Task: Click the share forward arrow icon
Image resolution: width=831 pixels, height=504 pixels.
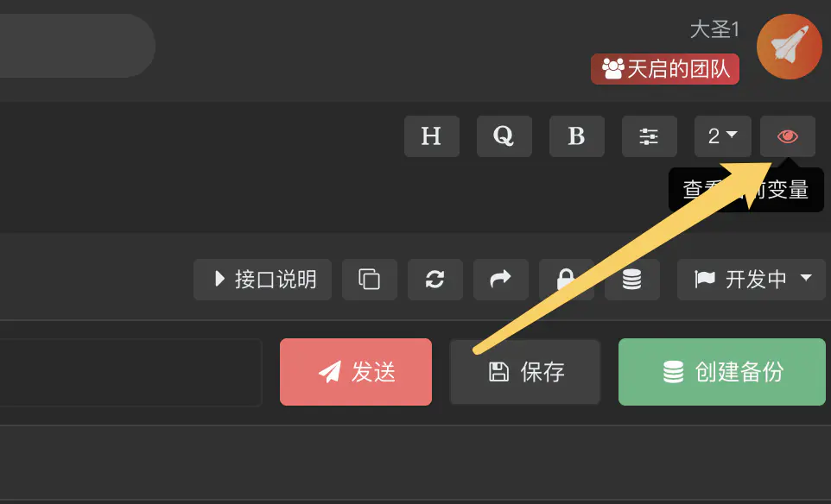Action: pos(501,279)
